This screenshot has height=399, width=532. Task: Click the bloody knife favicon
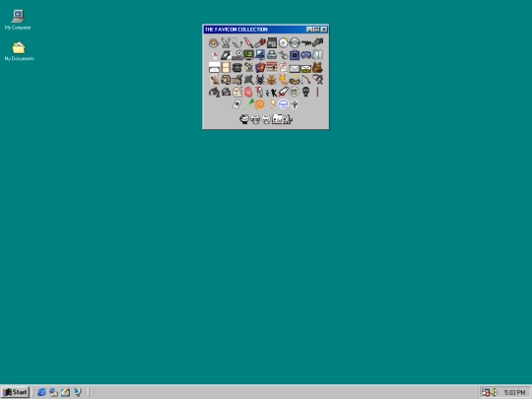tap(248, 42)
